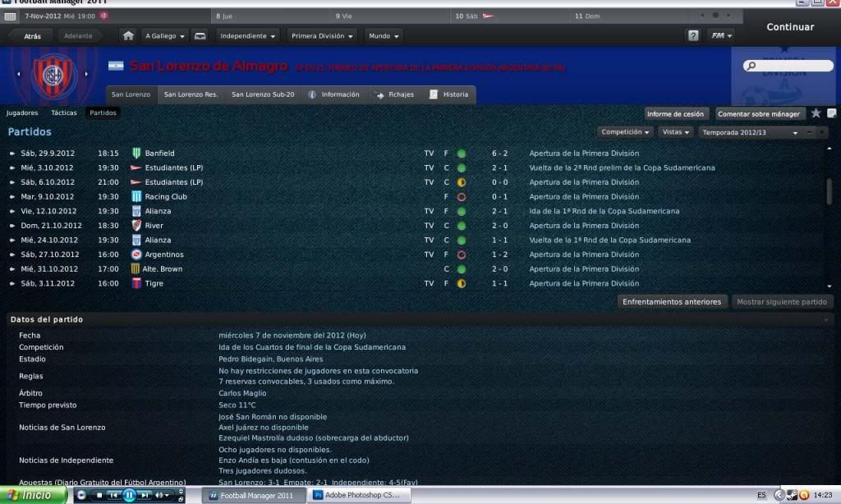Screen dimensions: 841x504
Task: Click the info icon on Información tab
Action: 312,95
